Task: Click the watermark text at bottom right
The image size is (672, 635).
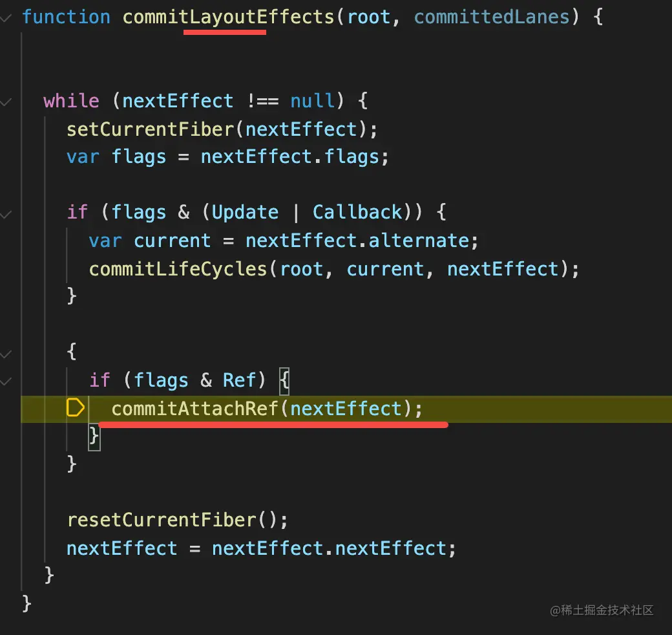Action: click(x=602, y=610)
